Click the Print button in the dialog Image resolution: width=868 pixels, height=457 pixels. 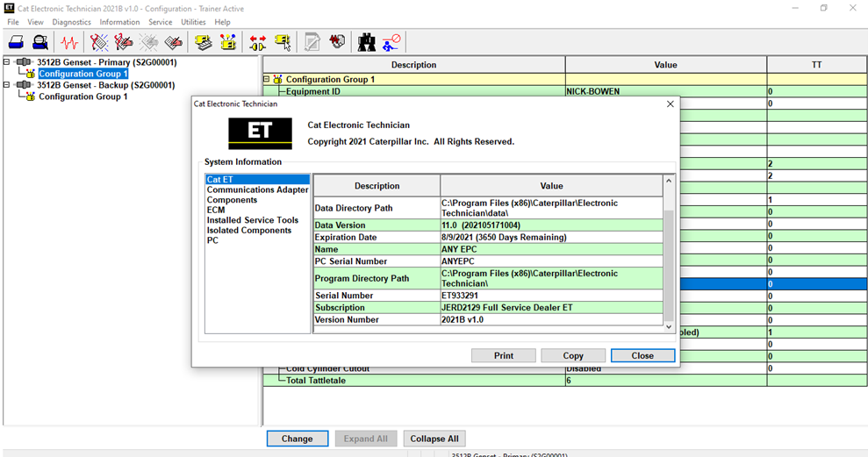tap(504, 356)
